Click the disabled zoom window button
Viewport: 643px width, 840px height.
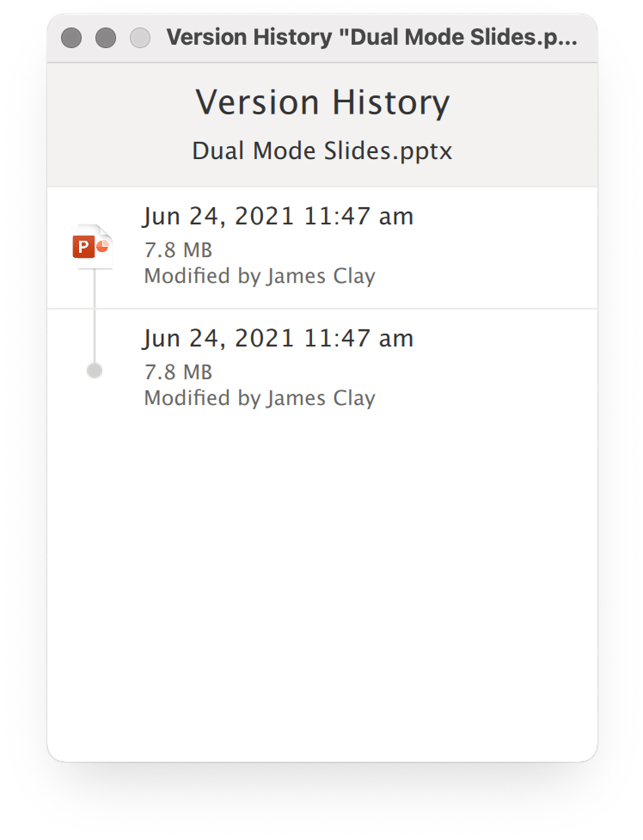[x=140, y=38]
